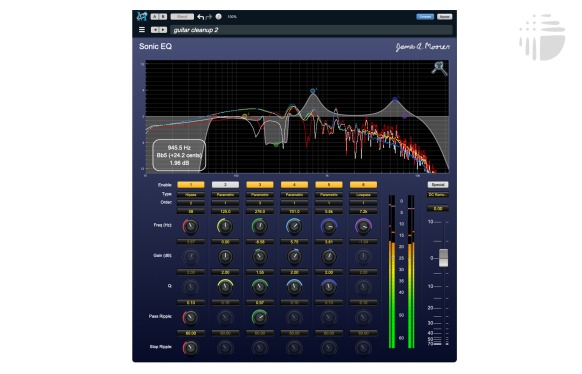Screen dimensions: 582x374
Task: Click the band 2 frequency value 125.0
Action: 225,211
